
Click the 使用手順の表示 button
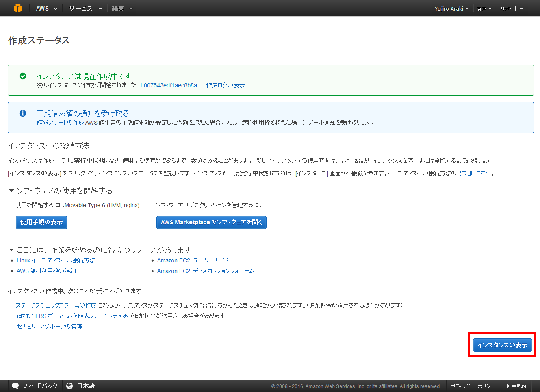pyautogui.click(x=41, y=222)
